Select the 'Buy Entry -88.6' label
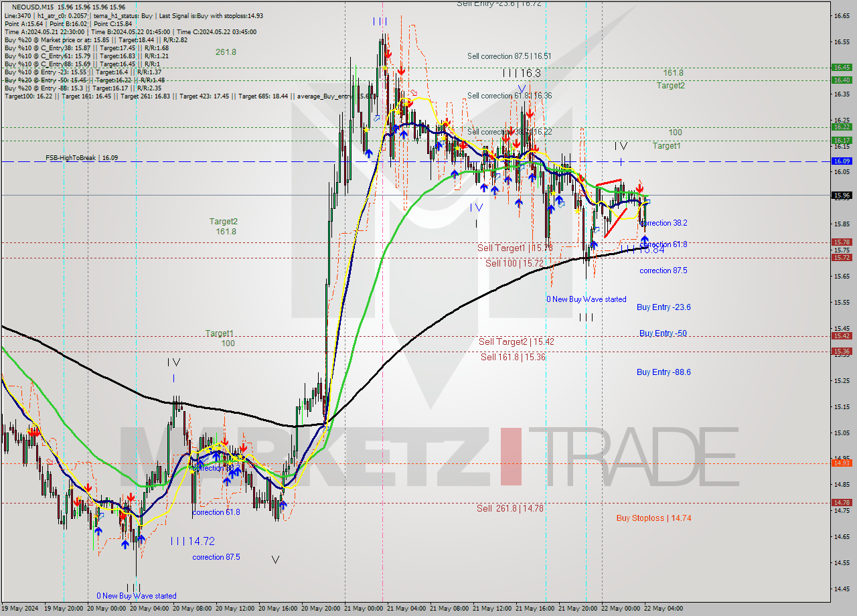857x616 pixels. (664, 372)
